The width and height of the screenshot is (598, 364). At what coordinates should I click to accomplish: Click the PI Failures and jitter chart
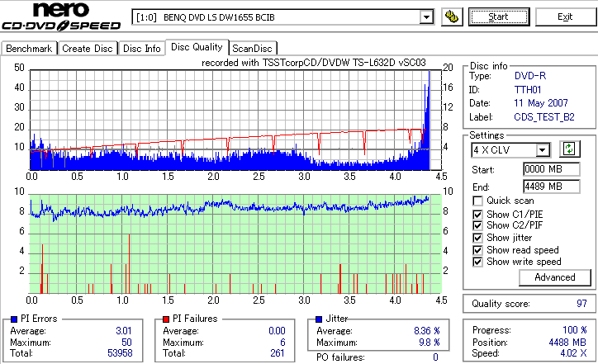point(235,244)
